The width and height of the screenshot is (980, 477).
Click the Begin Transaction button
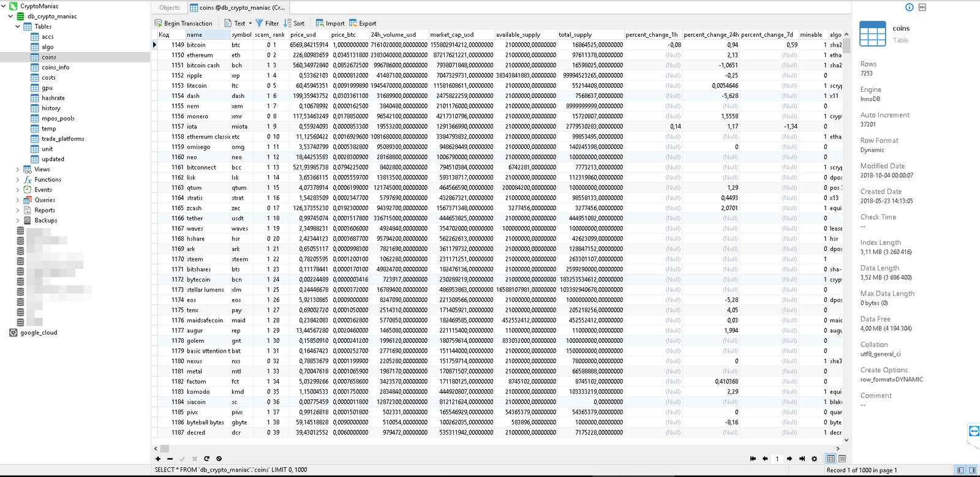click(x=184, y=23)
